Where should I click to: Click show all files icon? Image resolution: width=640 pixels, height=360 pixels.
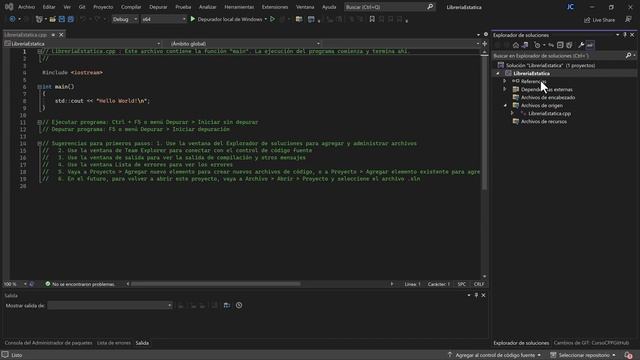tap(569, 45)
